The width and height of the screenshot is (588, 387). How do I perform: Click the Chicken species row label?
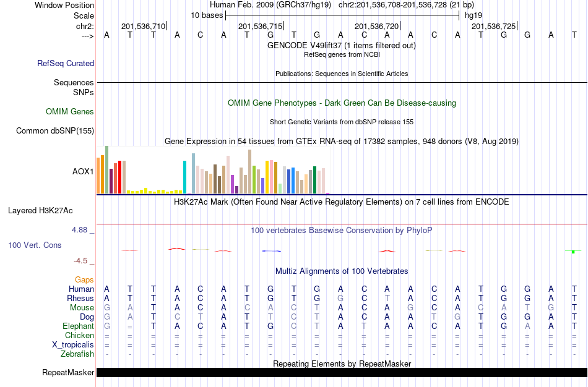coord(79,335)
